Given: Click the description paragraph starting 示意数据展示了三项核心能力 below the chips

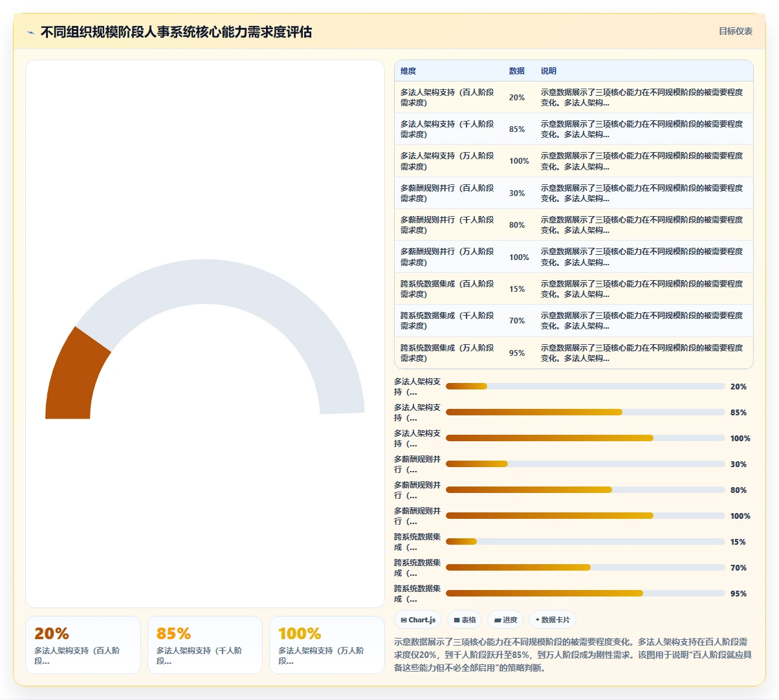Looking at the screenshot, I should (573, 655).
